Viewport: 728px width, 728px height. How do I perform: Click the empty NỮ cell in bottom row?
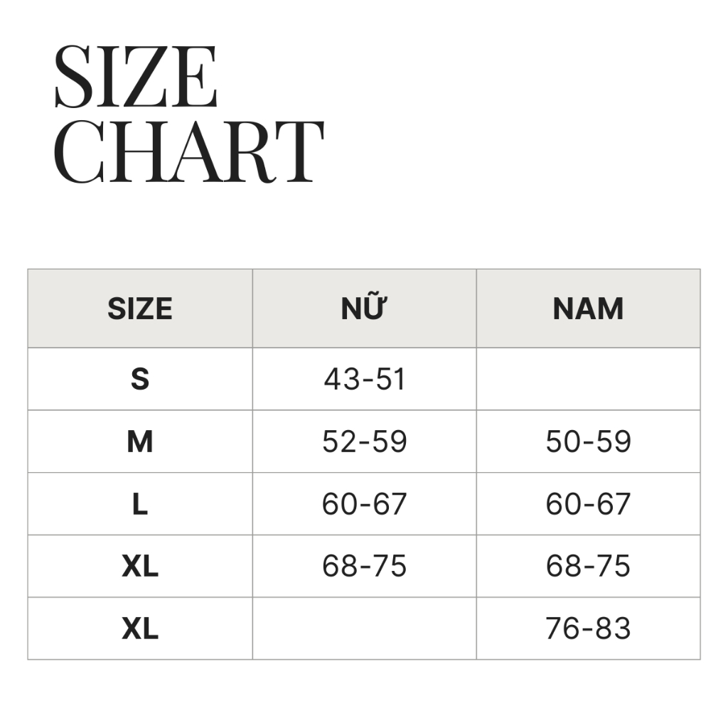[x=364, y=628]
